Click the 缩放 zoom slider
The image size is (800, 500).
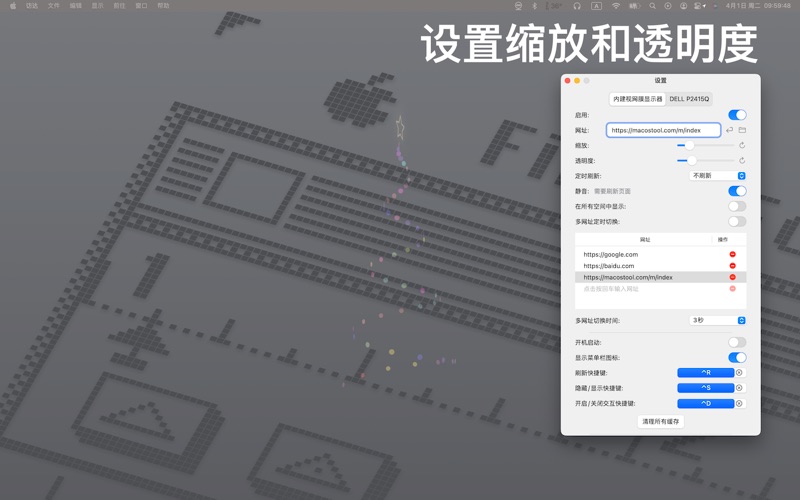tap(706, 145)
